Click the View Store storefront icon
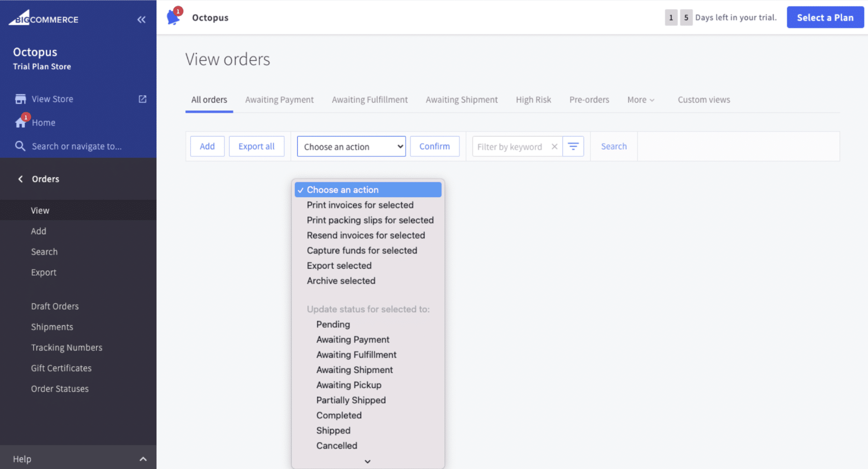Screen dimensions: 868x469 (21, 99)
